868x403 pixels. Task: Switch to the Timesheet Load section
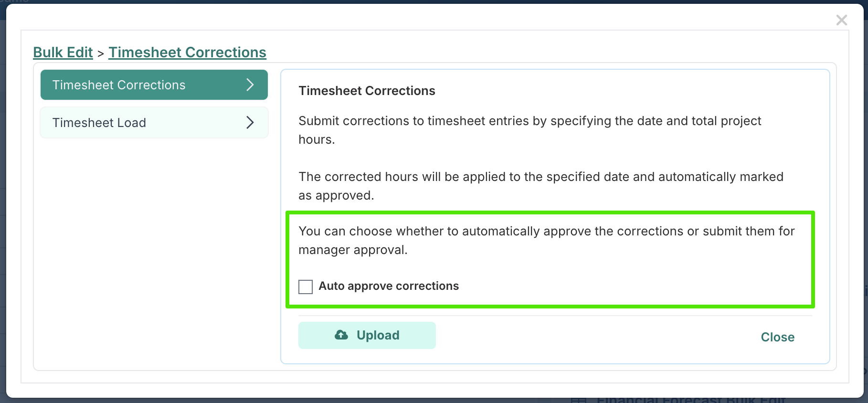(154, 122)
